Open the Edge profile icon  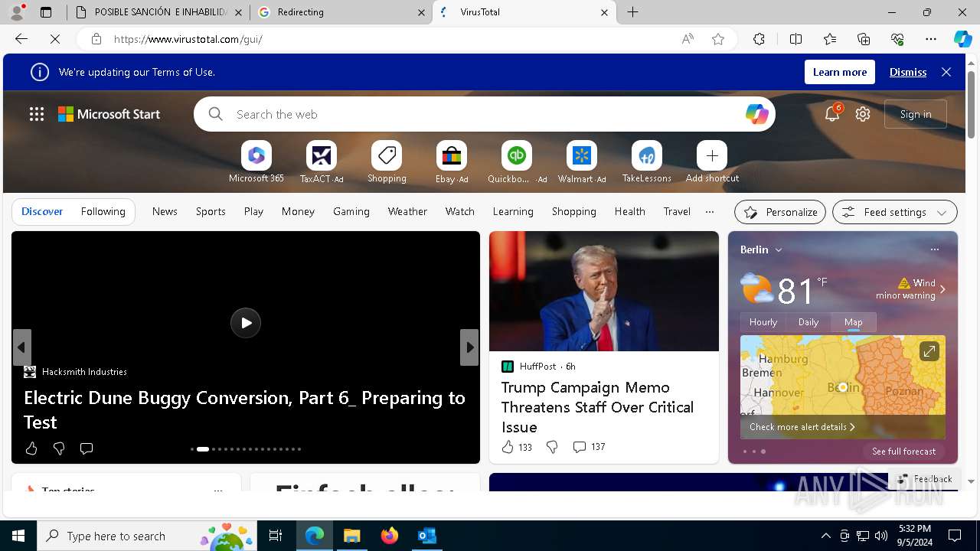(17, 11)
